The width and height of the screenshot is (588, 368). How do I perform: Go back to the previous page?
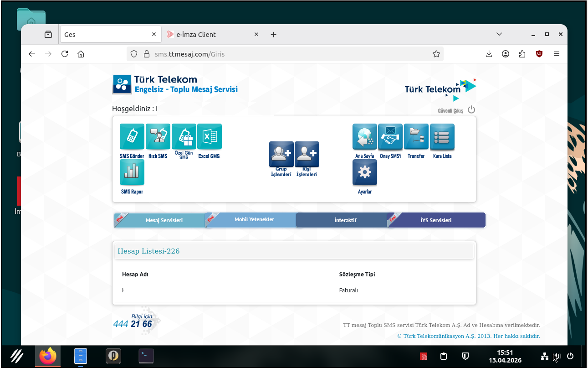32,54
